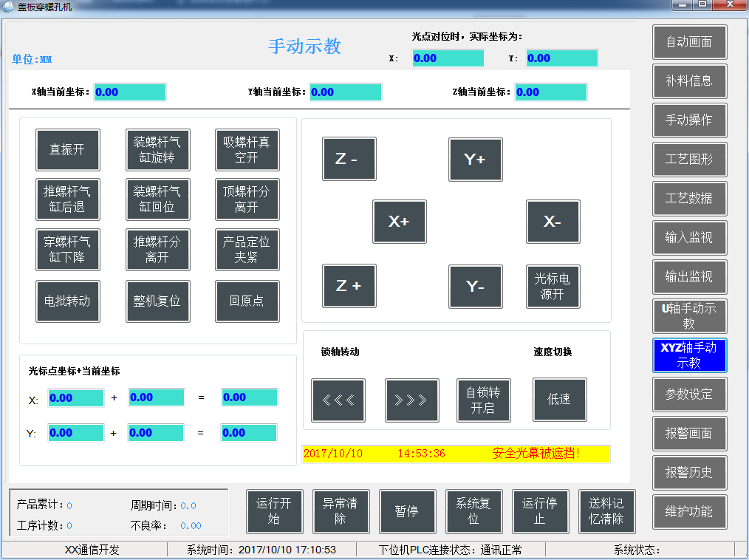The width and height of the screenshot is (749, 560).
Task: Switch speed mode with 低速 button
Action: pos(559,400)
